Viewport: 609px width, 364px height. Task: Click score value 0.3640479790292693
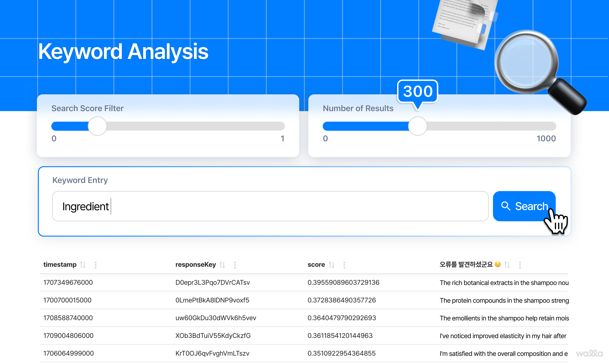(x=342, y=318)
